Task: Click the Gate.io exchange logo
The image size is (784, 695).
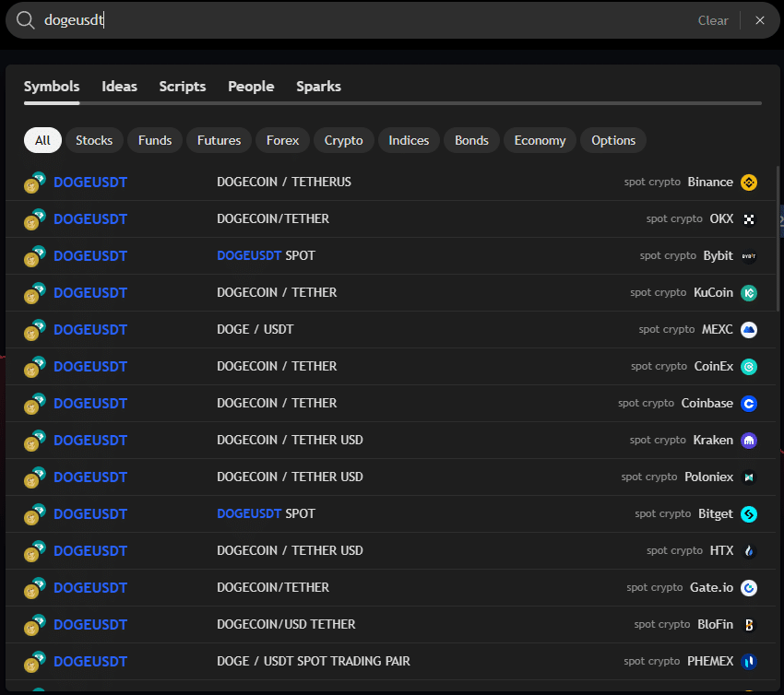Action: tap(749, 588)
